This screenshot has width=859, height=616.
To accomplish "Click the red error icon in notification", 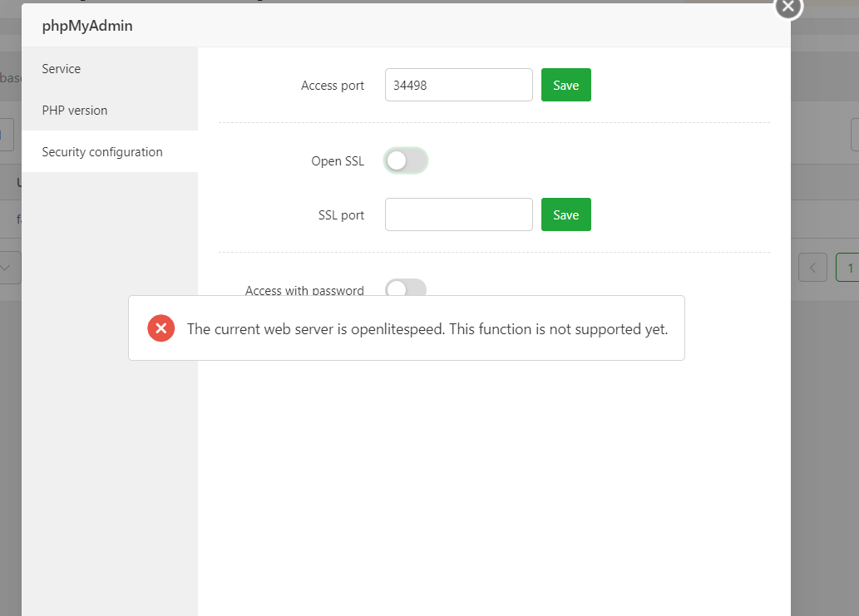I will click(161, 328).
